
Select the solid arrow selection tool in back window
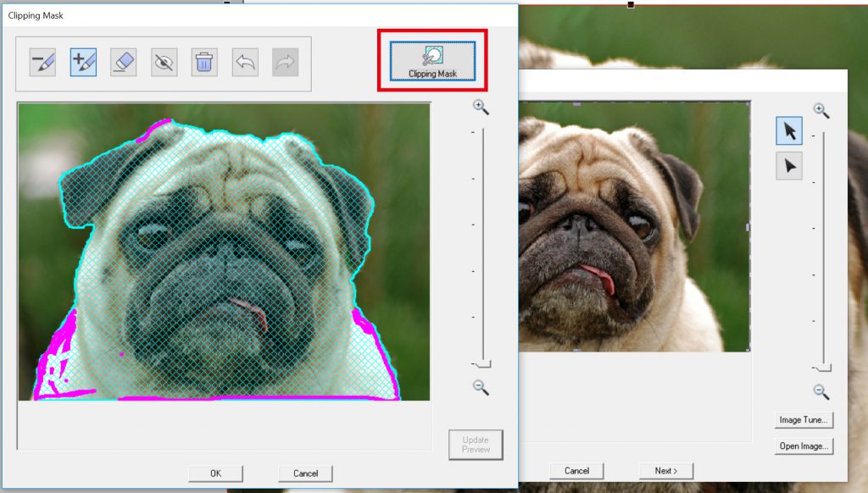pyautogui.click(x=789, y=131)
